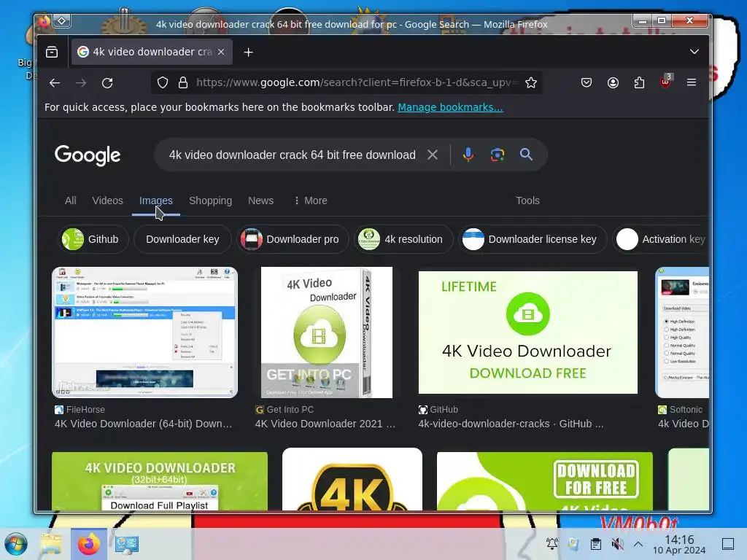Go back with the browser back arrow

click(55, 83)
